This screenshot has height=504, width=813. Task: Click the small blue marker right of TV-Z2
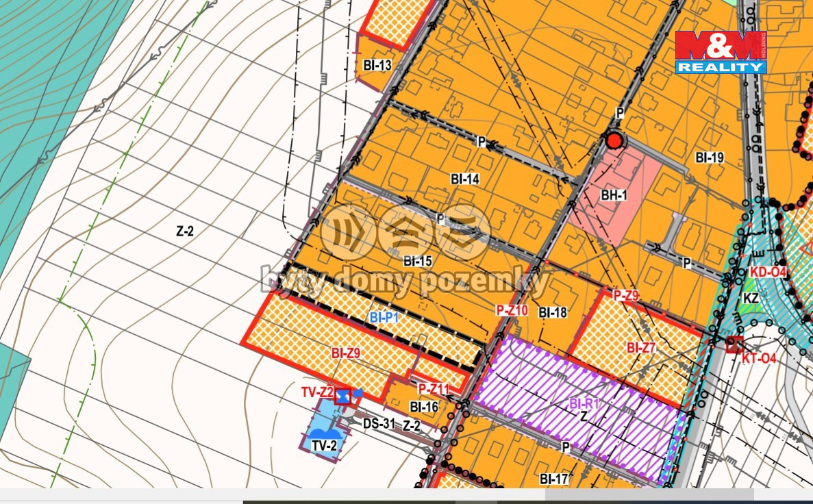tap(358, 393)
